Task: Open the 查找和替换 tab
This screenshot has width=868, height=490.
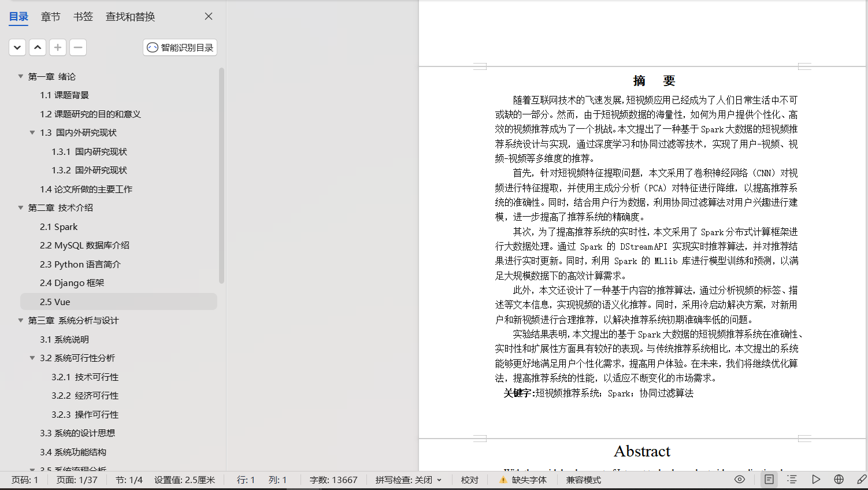Action: 130,17
